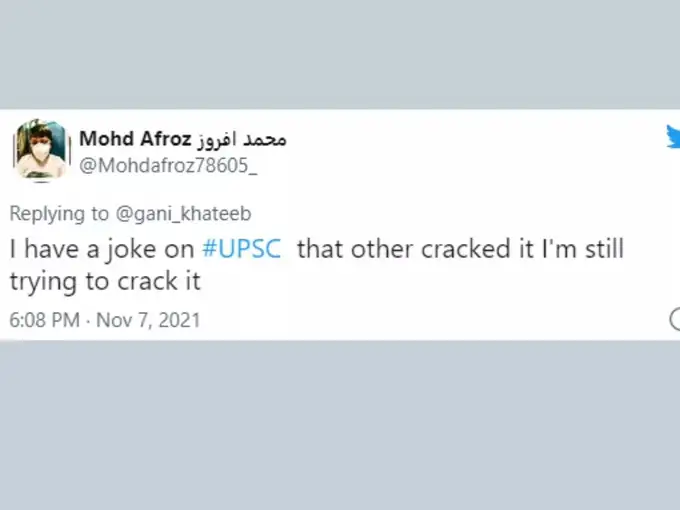Click the line 'trying to crack it'
The width and height of the screenshot is (680, 510).
(105, 281)
